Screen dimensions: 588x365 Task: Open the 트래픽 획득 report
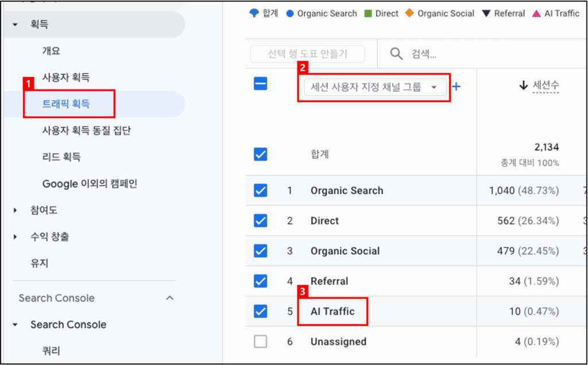pyautogui.click(x=66, y=104)
